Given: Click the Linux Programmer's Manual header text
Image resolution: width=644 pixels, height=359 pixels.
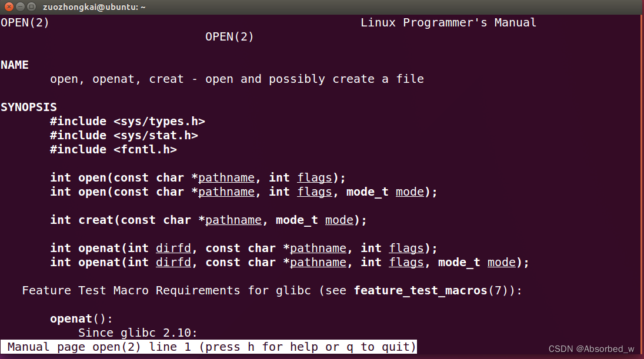Looking at the screenshot, I should [448, 23].
